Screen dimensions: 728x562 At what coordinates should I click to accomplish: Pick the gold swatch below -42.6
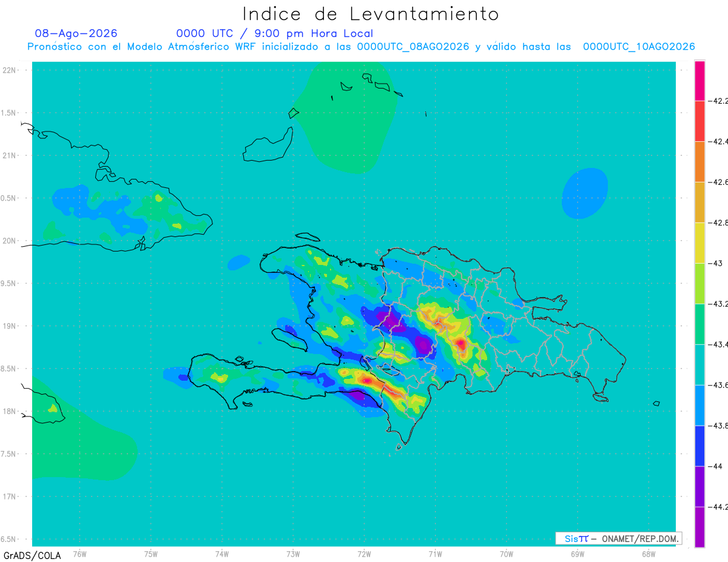699,202
